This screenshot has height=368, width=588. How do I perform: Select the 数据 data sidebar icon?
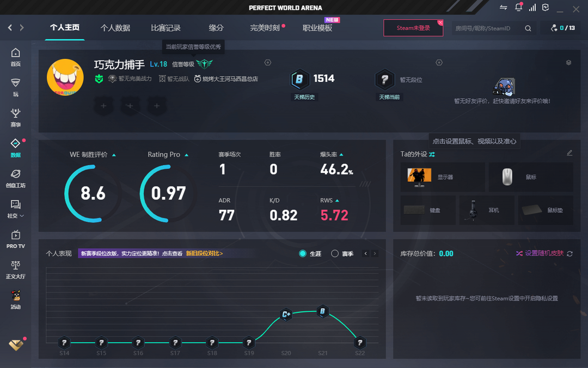(15, 148)
